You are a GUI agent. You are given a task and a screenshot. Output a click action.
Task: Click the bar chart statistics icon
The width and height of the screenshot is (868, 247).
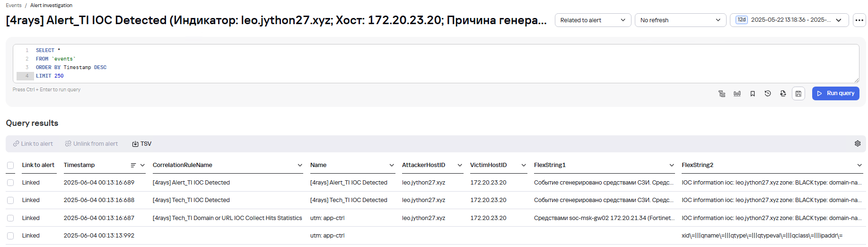(737, 94)
